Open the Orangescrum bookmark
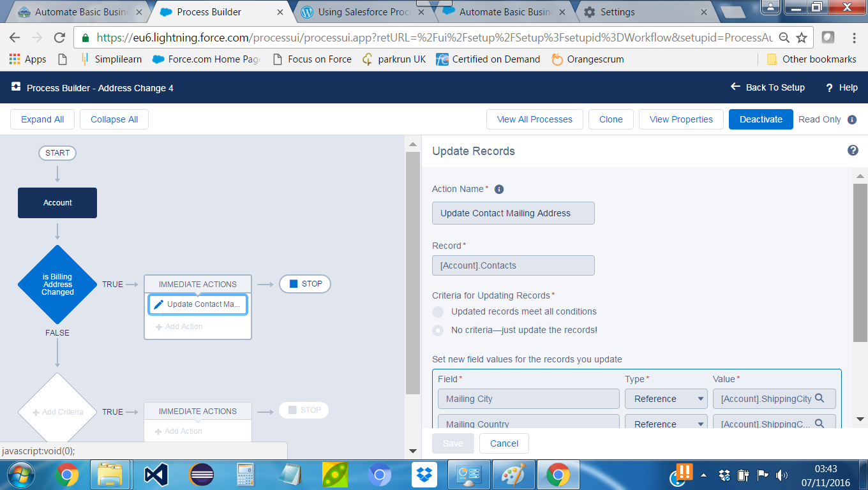 587,59
